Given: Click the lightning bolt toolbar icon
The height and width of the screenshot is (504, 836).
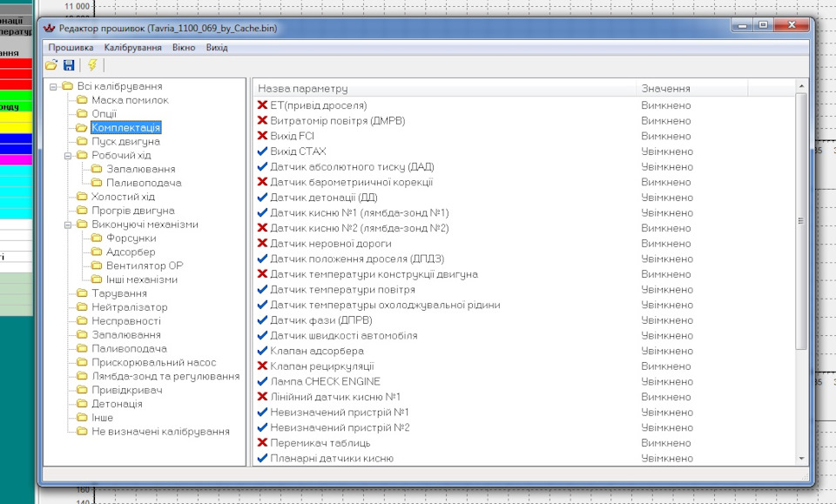Looking at the screenshot, I should (92, 65).
